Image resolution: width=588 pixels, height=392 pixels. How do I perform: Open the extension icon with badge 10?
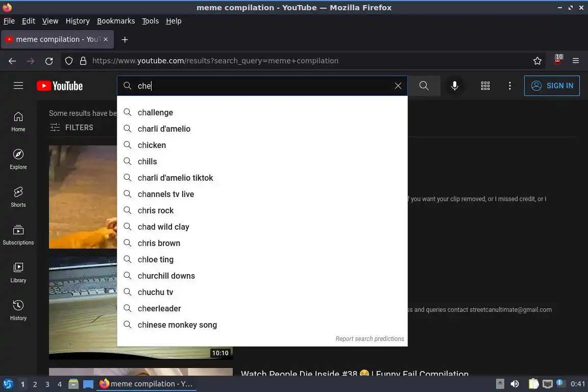pyautogui.click(x=558, y=60)
